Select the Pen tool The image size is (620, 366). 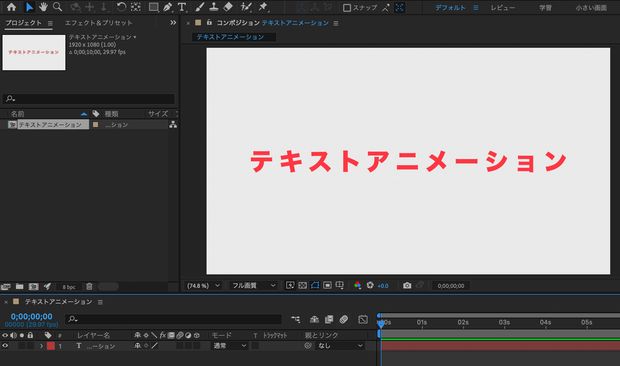pyautogui.click(x=168, y=7)
